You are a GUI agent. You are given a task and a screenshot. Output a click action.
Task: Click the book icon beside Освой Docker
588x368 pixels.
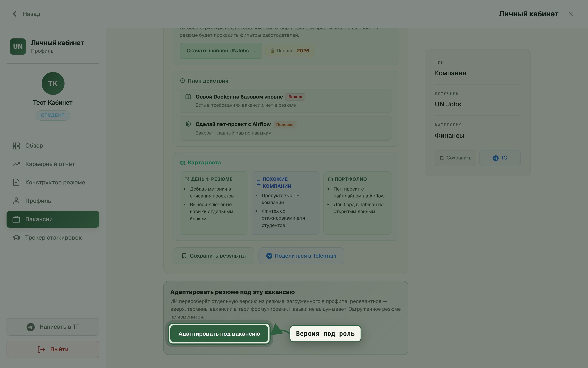(188, 97)
